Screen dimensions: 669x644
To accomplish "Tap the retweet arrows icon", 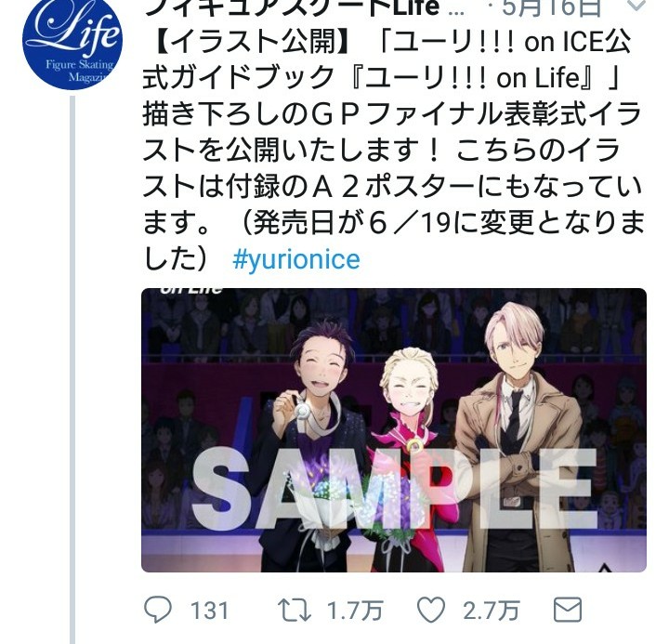I will point(295,610).
